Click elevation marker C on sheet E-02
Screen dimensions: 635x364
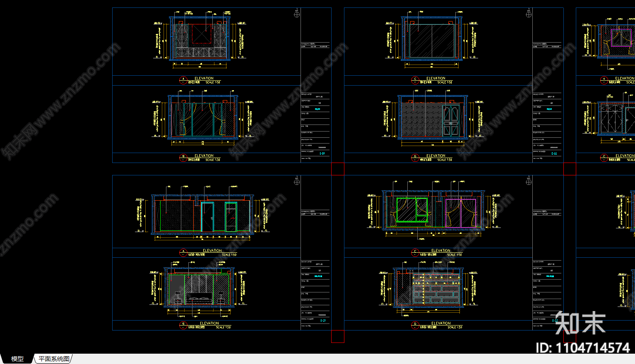pos(415,80)
